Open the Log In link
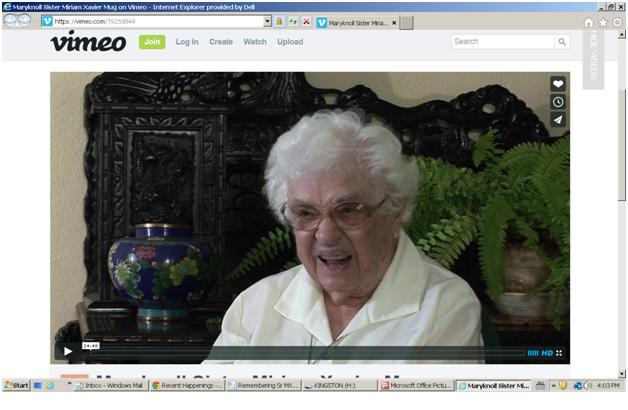 coord(187,42)
